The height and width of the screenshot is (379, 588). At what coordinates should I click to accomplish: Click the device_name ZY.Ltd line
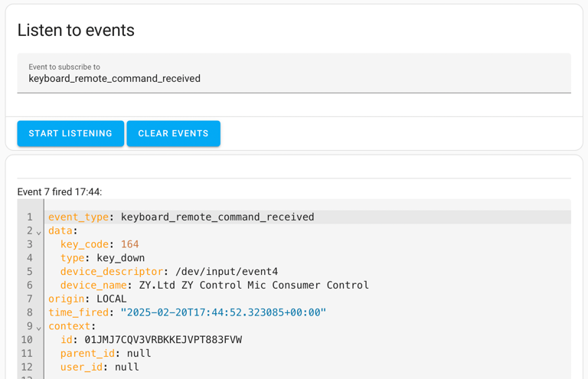[x=214, y=286]
